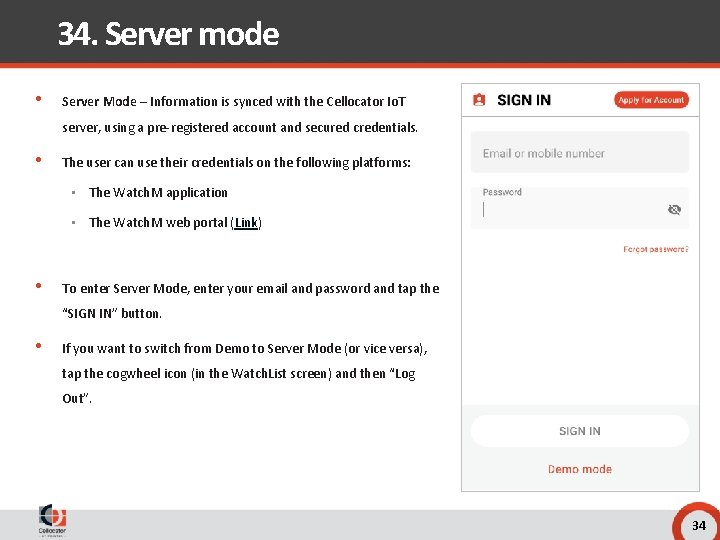Click into the Password input field
The image size is (720, 540).
pos(579,208)
